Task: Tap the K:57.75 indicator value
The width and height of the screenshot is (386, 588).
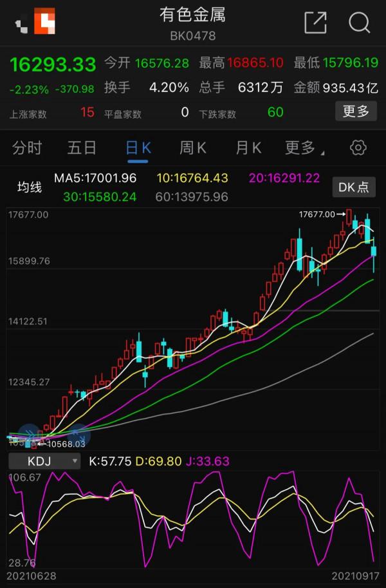Action: (110, 461)
